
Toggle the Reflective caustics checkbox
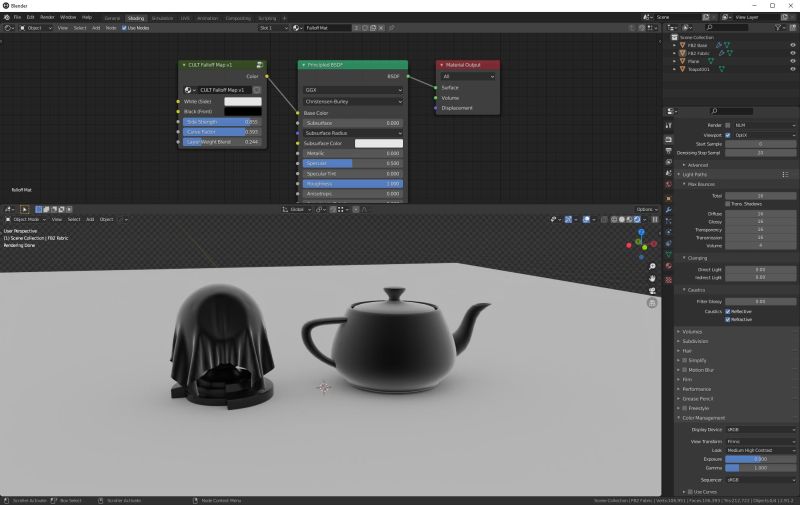click(728, 311)
